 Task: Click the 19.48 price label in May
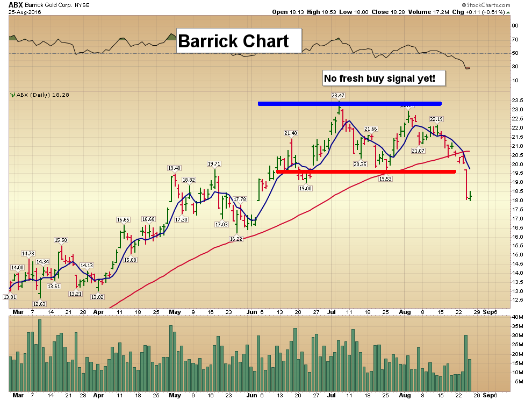174,168
